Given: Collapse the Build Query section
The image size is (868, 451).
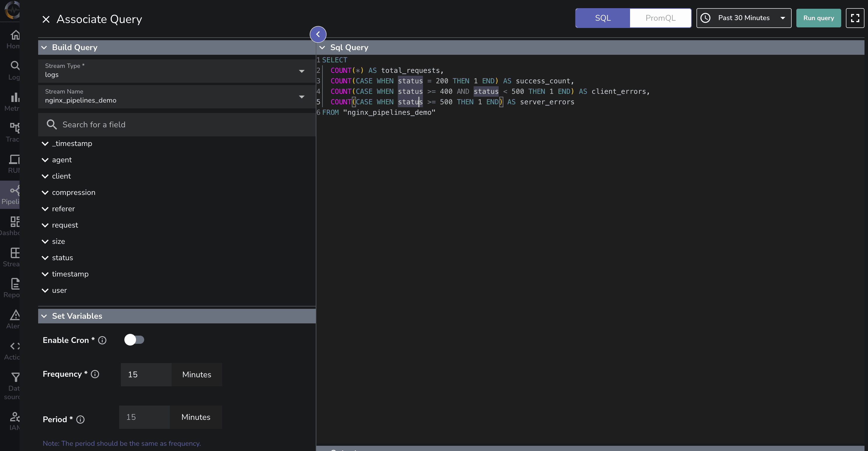Looking at the screenshot, I should click(44, 47).
